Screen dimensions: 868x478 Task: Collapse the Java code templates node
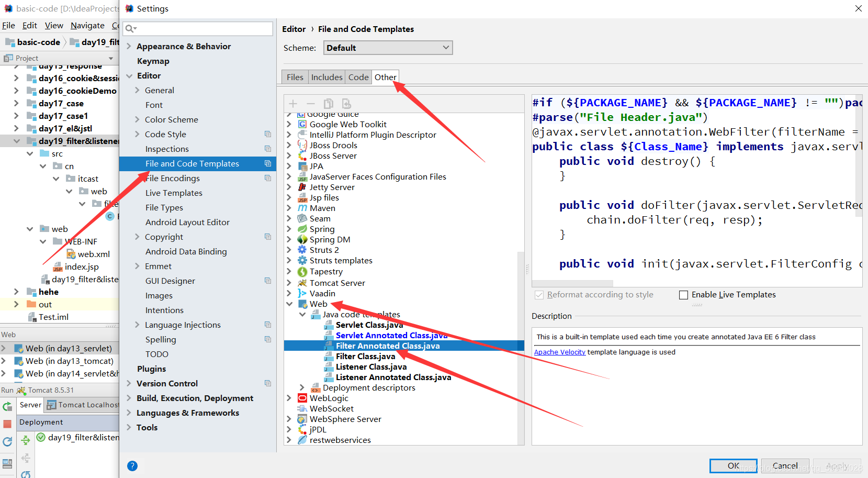(x=302, y=314)
